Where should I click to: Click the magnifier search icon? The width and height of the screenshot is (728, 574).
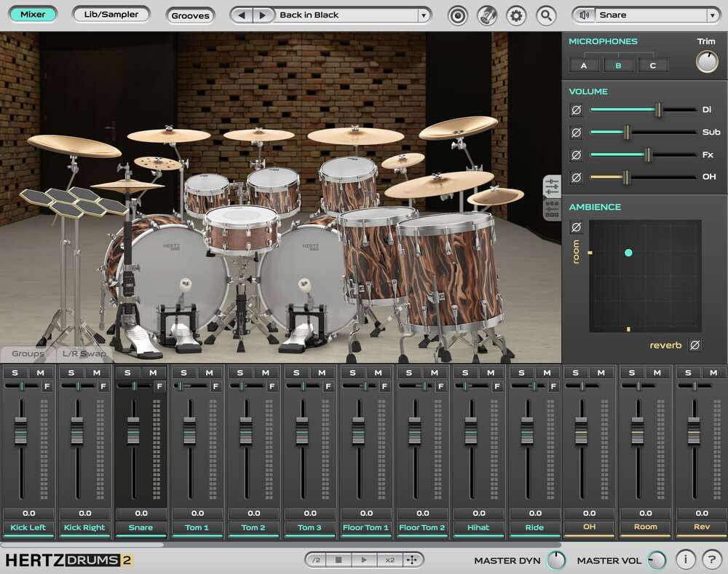546,15
